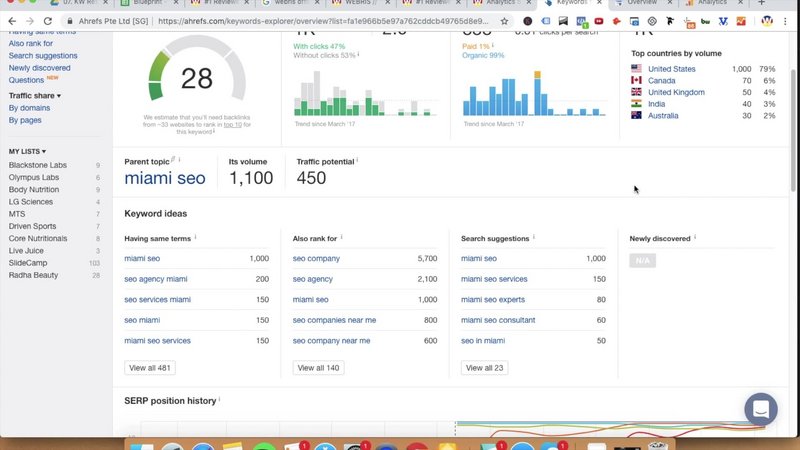Click the United Kingdom flag icon
Viewport: 800px width, 450px height.
point(636,92)
